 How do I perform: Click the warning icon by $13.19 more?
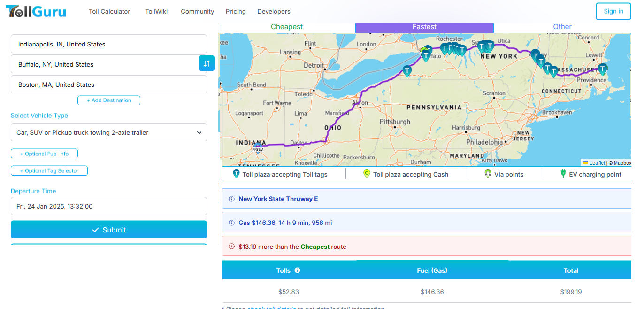[231, 247]
